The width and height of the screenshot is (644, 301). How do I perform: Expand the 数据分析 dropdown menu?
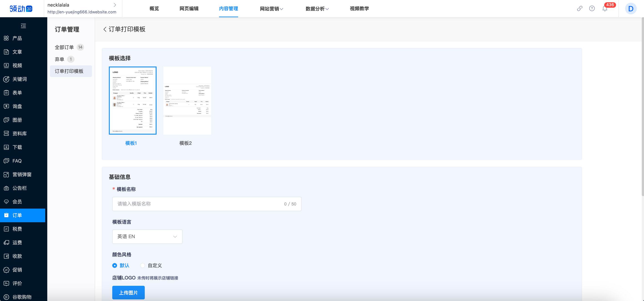coord(317,9)
